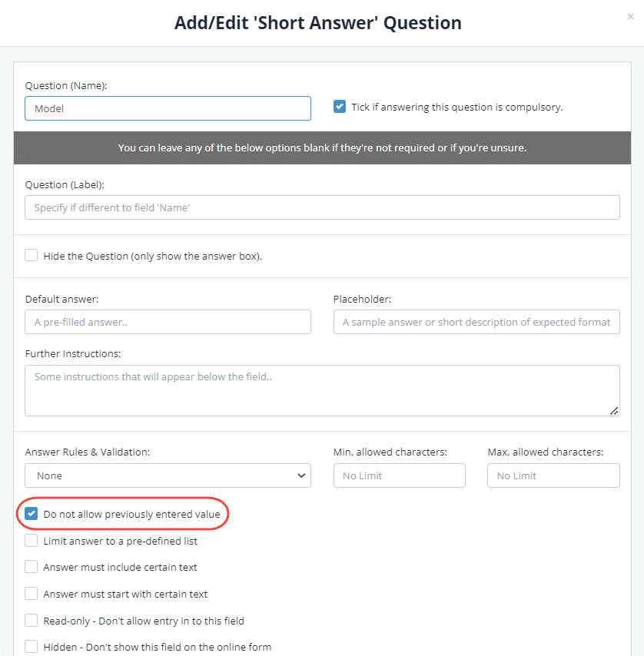
Task: Close the Add/Edit Short Answer dialog
Action: [x=630, y=16]
